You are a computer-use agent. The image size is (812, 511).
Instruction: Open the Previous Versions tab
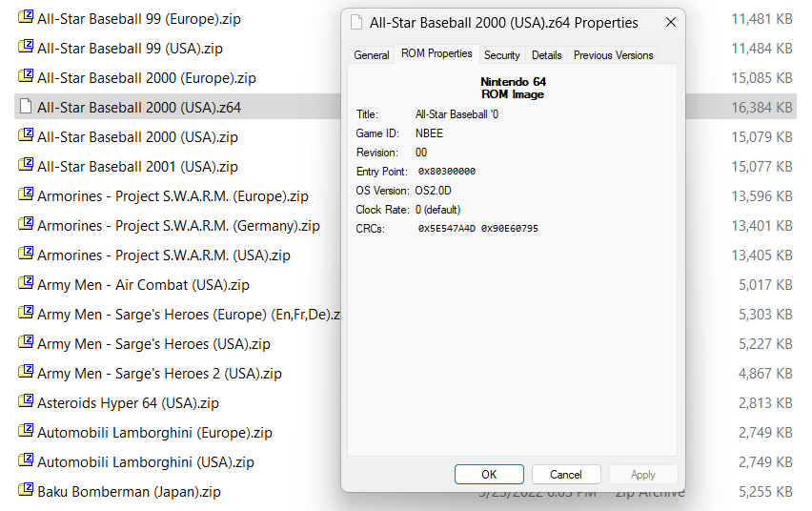613,55
